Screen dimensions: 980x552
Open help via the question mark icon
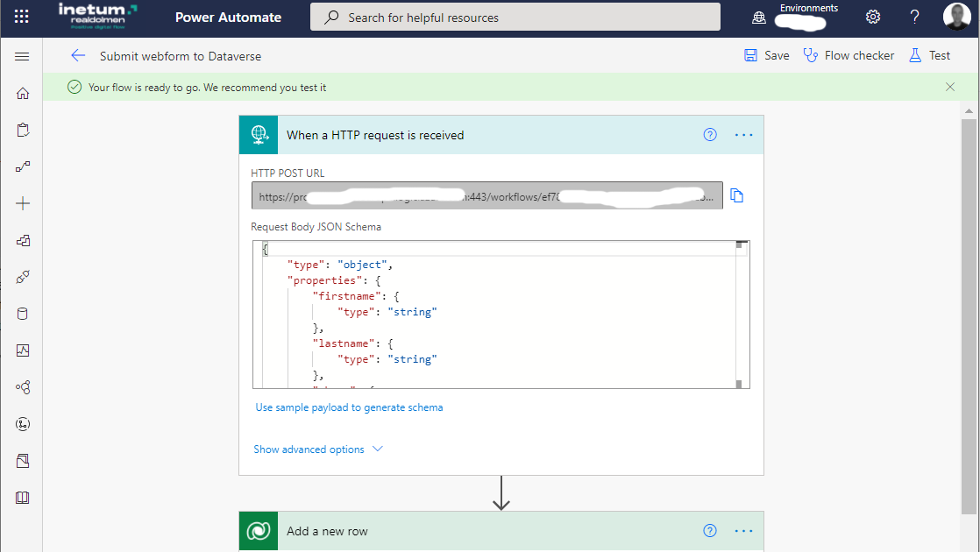pos(913,16)
